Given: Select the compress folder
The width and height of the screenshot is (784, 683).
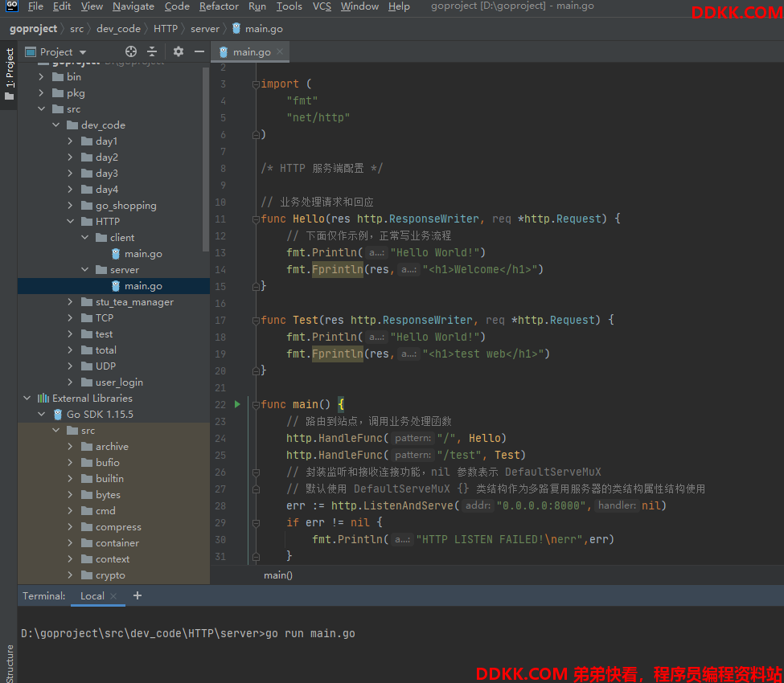Looking at the screenshot, I should pos(118,527).
